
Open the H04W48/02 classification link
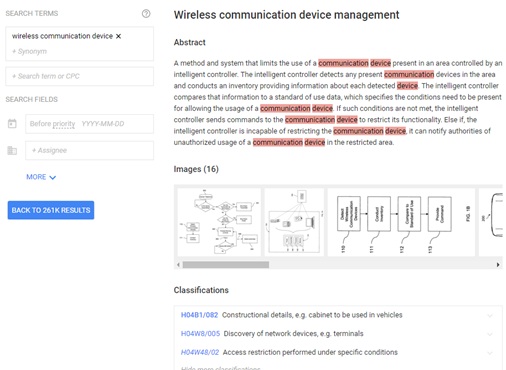click(200, 352)
